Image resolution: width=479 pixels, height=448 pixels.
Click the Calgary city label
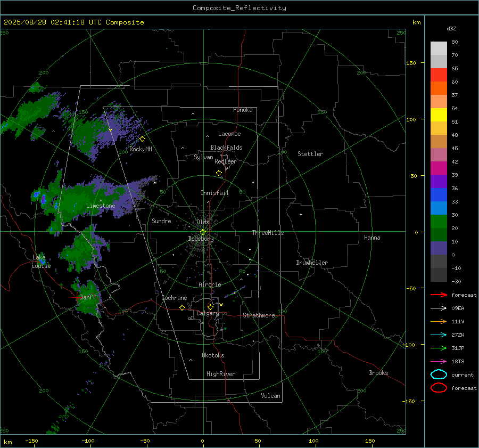tap(208, 313)
